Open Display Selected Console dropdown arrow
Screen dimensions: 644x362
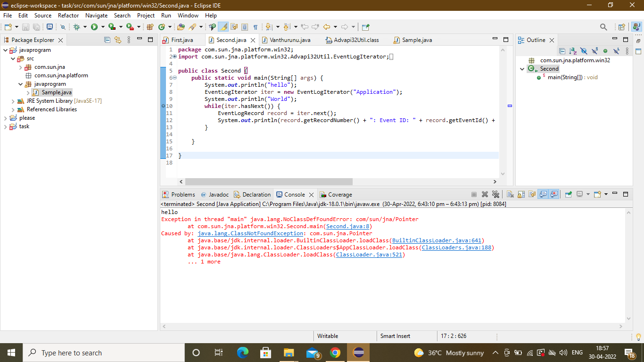click(x=588, y=194)
